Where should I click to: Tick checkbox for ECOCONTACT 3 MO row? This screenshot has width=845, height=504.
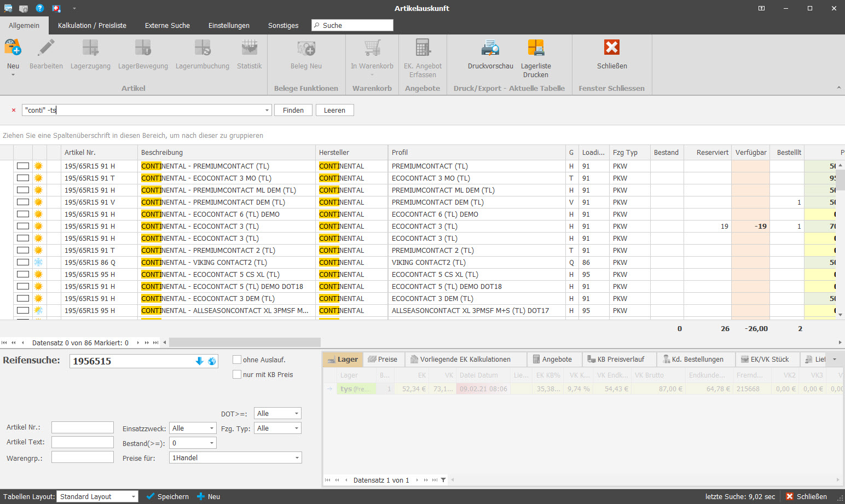[x=23, y=178]
